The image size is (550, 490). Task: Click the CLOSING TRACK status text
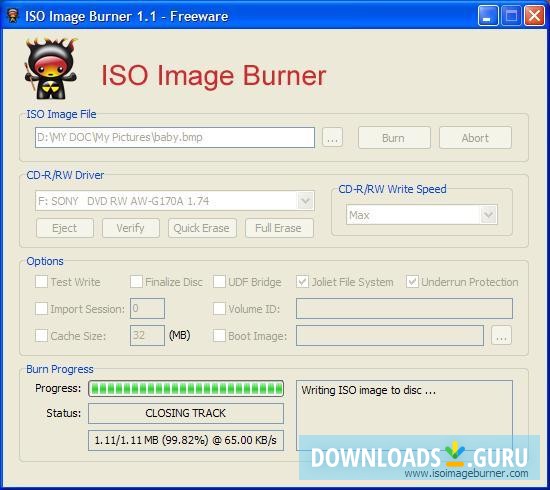(x=186, y=413)
